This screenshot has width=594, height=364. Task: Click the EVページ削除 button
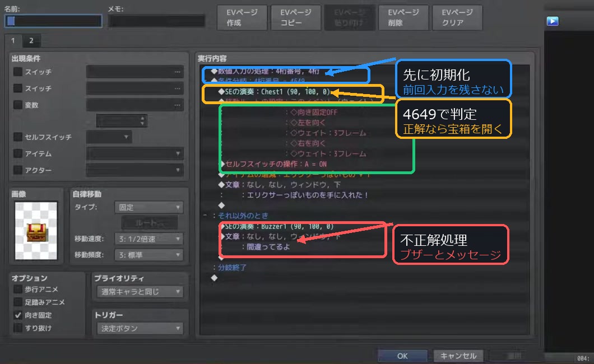(403, 18)
